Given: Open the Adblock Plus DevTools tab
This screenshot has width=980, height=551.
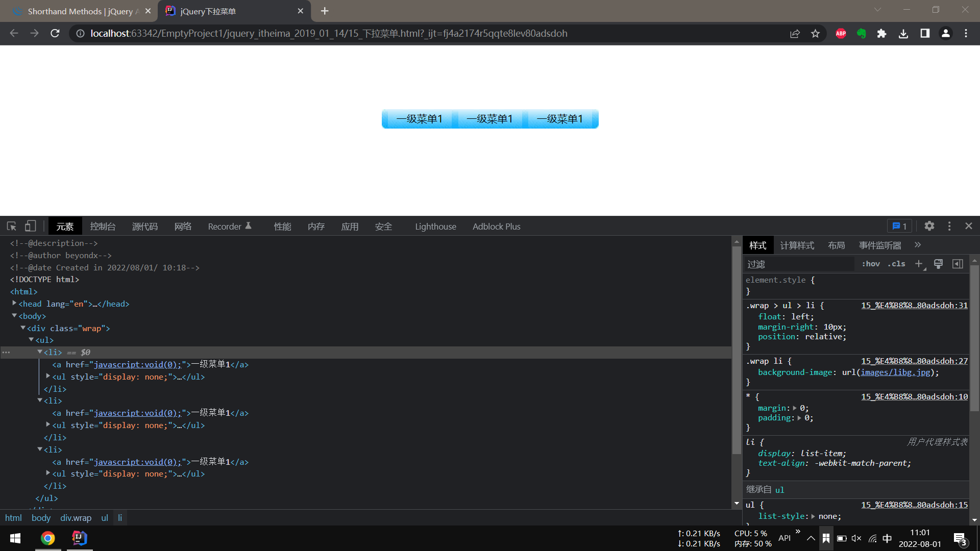Looking at the screenshot, I should coord(496,227).
